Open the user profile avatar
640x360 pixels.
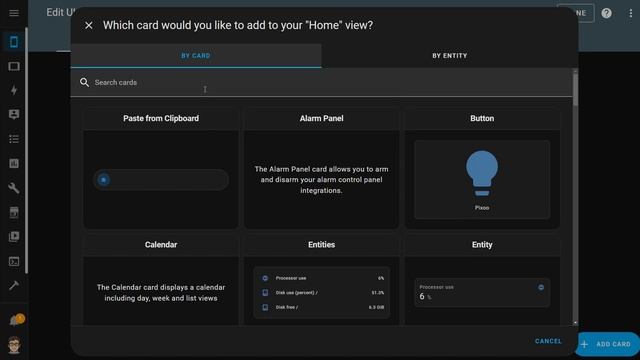click(x=14, y=345)
